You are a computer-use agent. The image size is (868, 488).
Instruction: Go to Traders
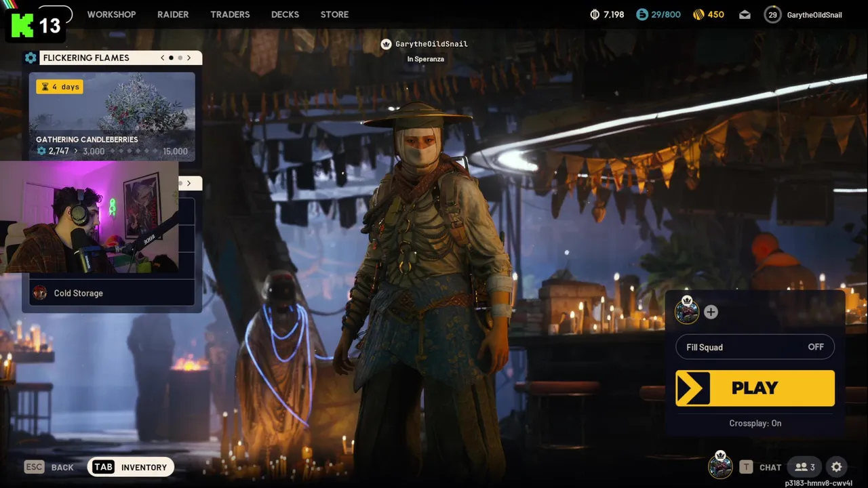[x=230, y=14]
